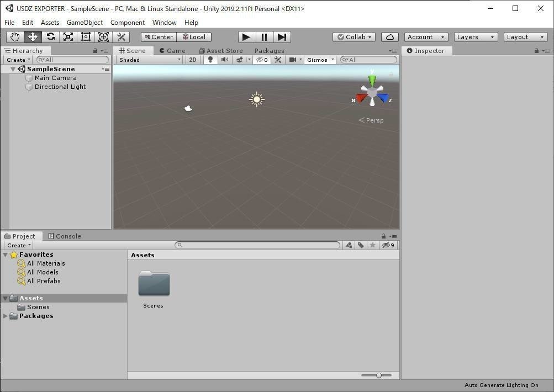
Task: Select the Transform tool
Action: click(x=103, y=37)
